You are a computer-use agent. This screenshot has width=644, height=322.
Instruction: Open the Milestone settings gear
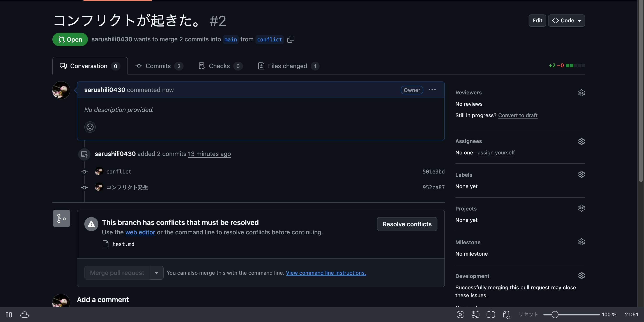(581, 242)
